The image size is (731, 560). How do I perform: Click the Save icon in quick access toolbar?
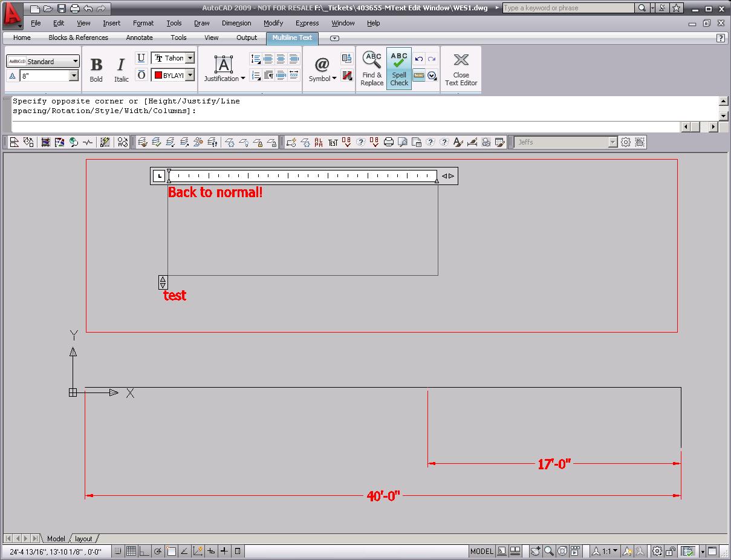[61, 8]
